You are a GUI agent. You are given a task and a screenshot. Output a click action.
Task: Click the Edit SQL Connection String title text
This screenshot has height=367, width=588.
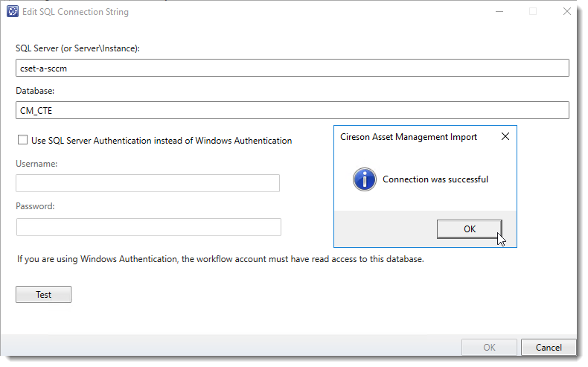coord(75,12)
